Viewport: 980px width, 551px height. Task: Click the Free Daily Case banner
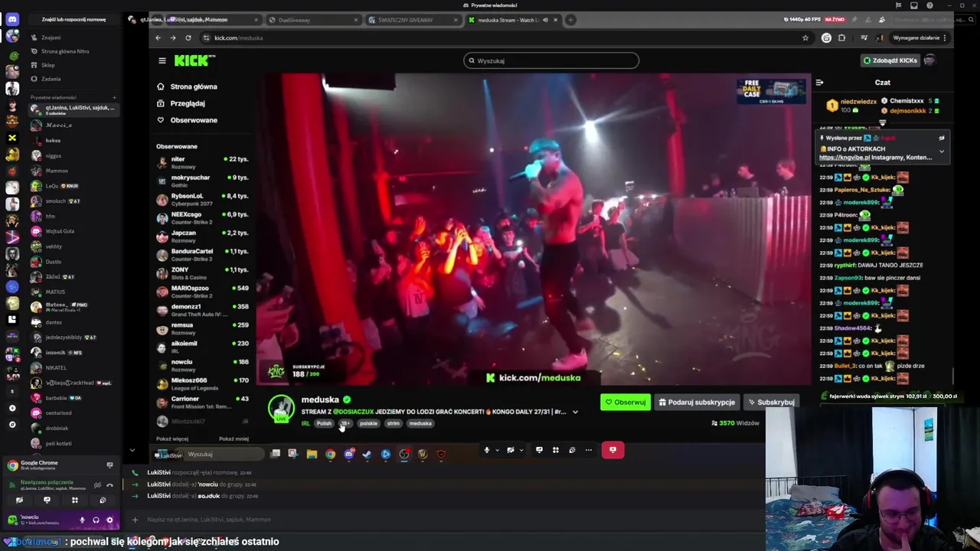tap(771, 90)
